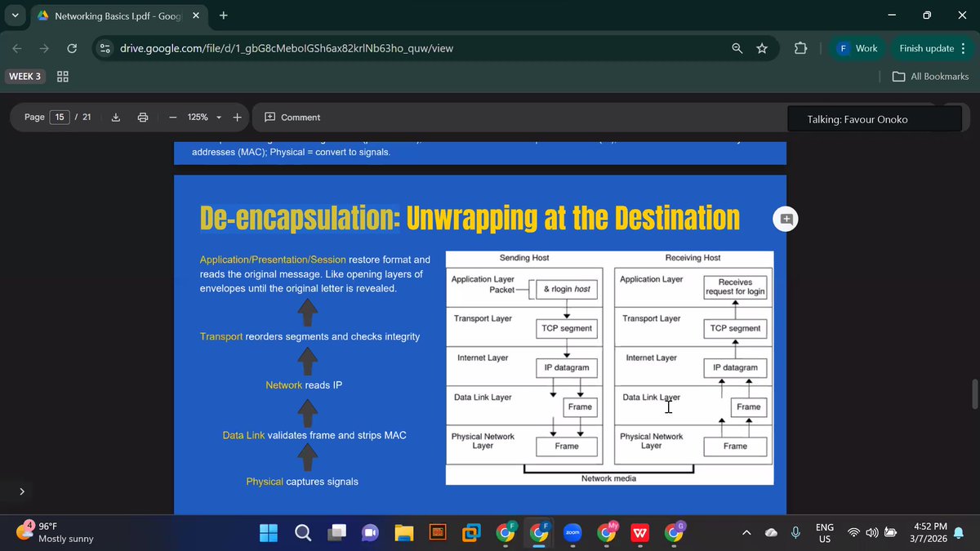The image size is (980, 551).
Task: Mute system volume from the tray
Action: pyautogui.click(x=871, y=532)
